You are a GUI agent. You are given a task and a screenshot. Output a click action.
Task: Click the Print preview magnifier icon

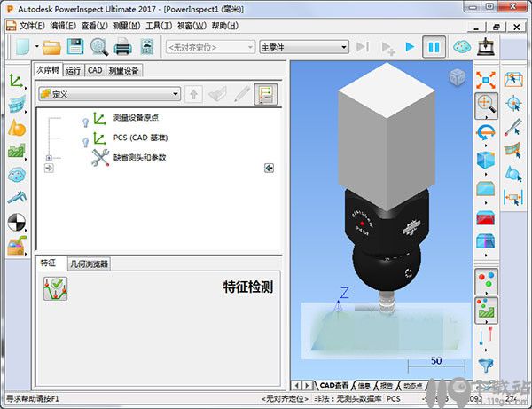[x=99, y=47]
